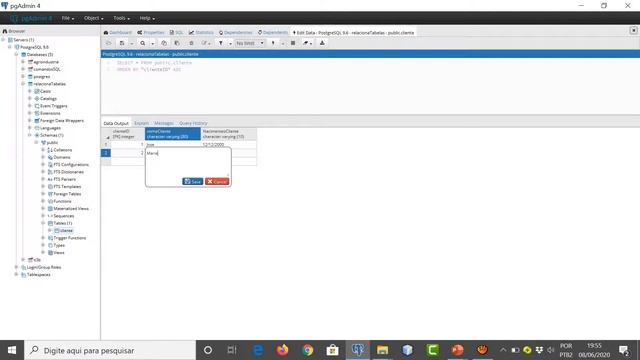Click the Windows Start button

(12, 350)
